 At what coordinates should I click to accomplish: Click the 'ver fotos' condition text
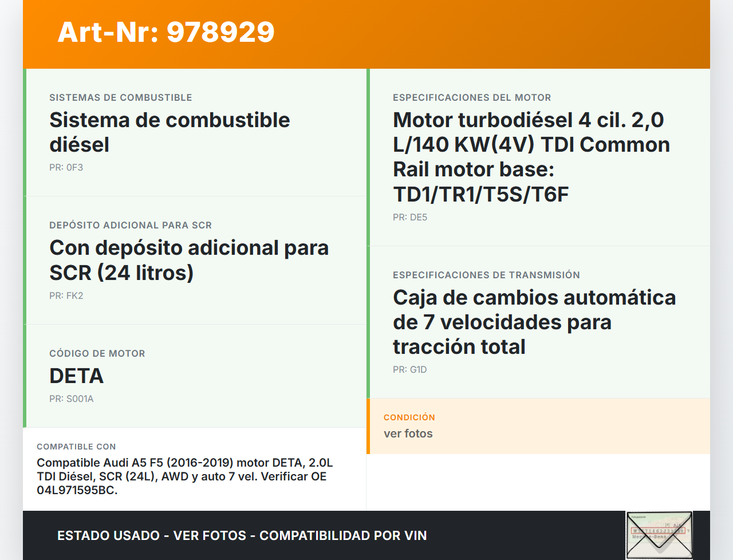point(408,434)
